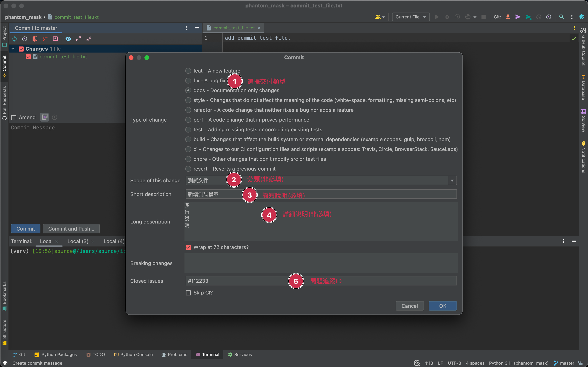This screenshot has width=588, height=367.
Task: Click the Git update project icon
Action: (x=508, y=17)
